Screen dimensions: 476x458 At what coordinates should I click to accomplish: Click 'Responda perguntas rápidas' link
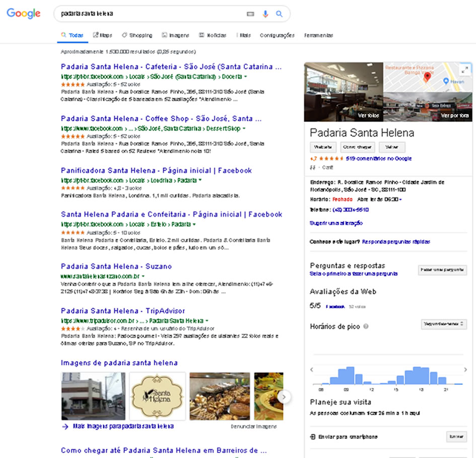coord(396,242)
